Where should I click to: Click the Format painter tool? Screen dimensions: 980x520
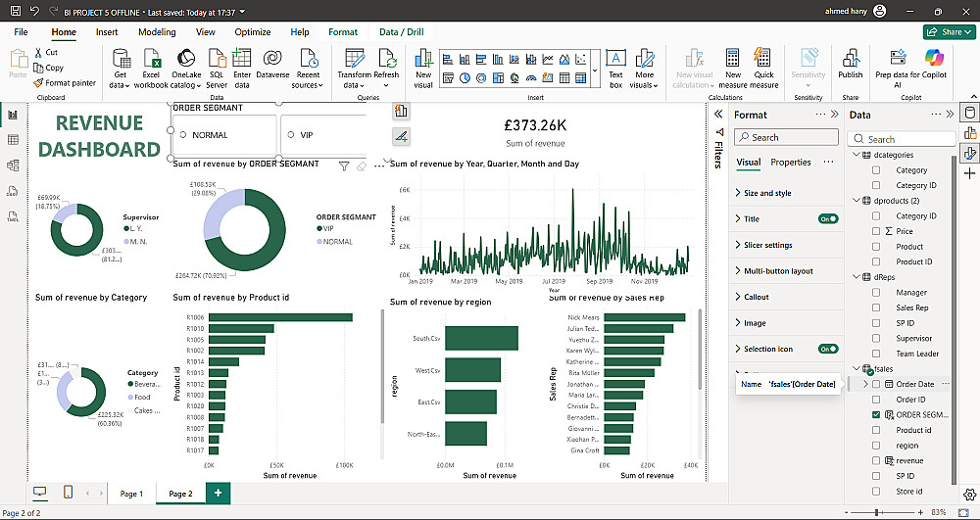click(x=65, y=83)
